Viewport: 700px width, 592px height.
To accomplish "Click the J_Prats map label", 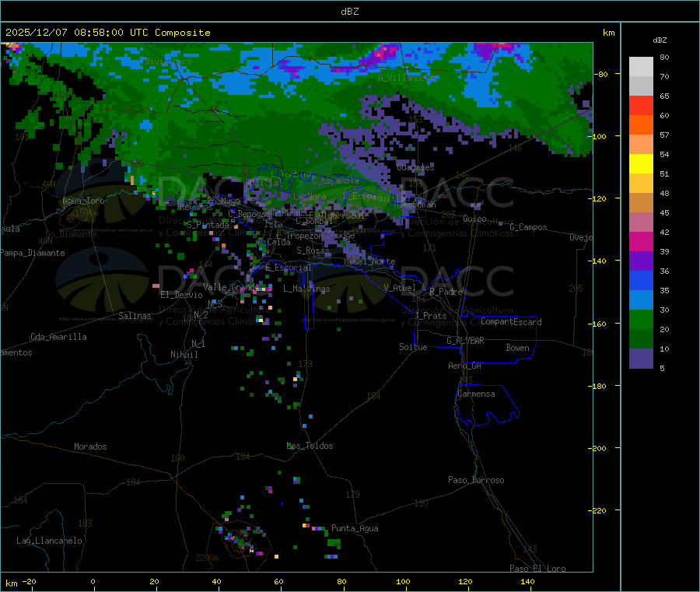I will click(x=430, y=315).
